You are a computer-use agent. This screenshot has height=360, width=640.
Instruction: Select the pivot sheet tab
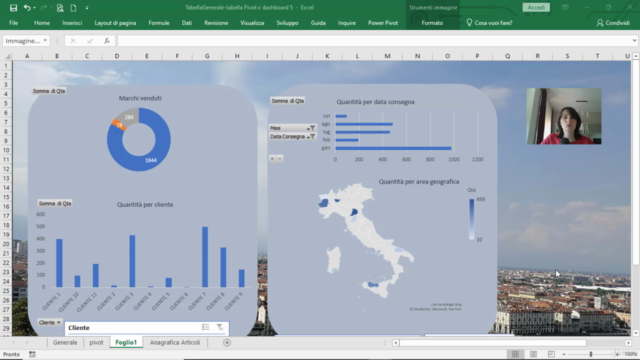(96, 342)
